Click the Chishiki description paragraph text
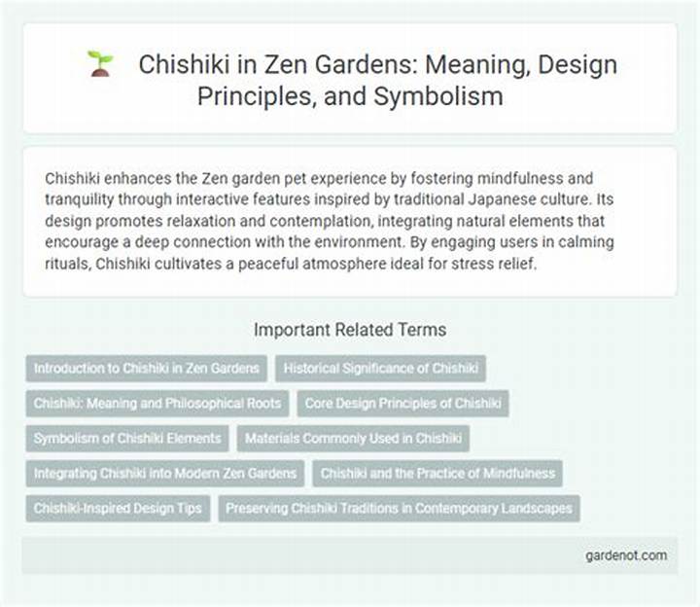Image resolution: width=700 pixels, height=607 pixels. click(x=330, y=221)
